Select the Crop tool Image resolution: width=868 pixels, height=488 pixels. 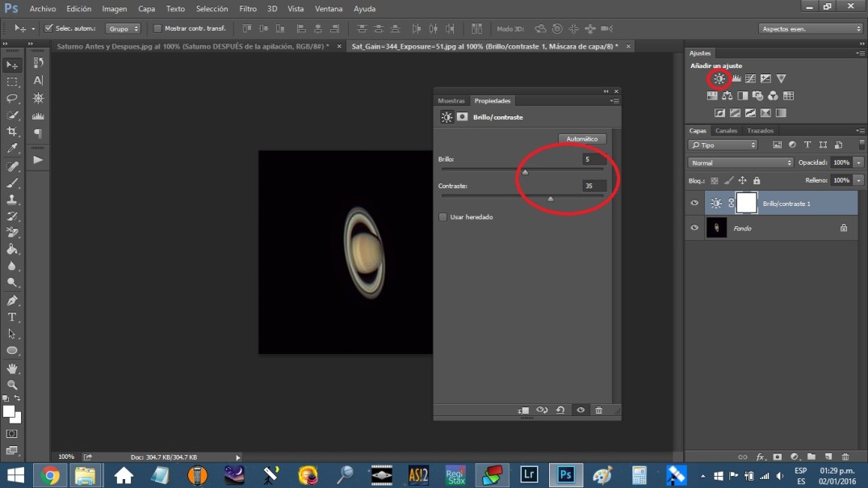12,132
